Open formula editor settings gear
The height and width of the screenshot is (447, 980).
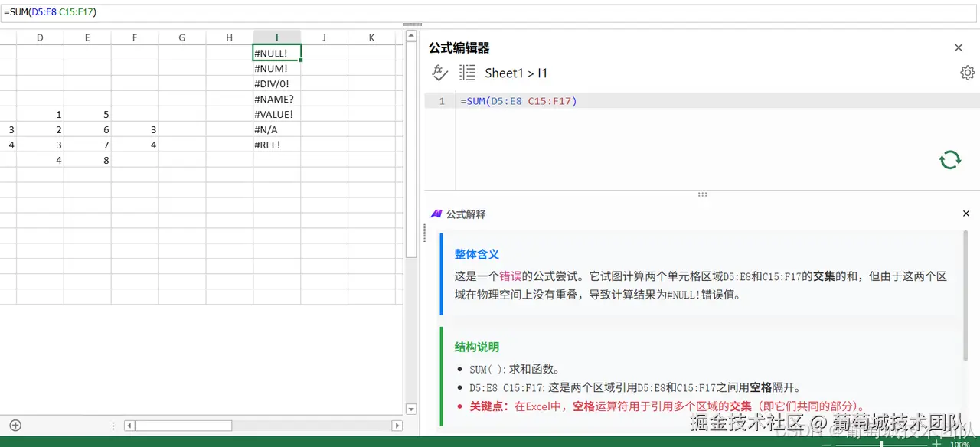tap(967, 73)
